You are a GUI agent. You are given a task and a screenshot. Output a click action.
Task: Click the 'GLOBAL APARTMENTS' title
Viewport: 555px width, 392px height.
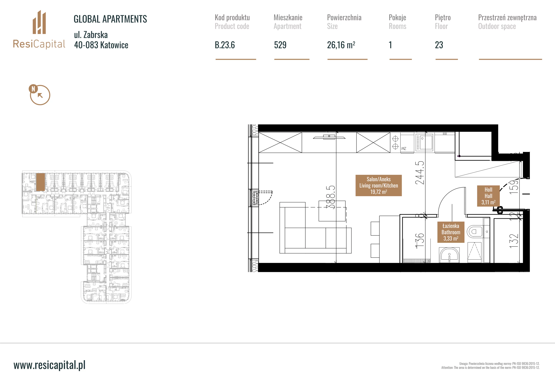pyautogui.click(x=110, y=19)
